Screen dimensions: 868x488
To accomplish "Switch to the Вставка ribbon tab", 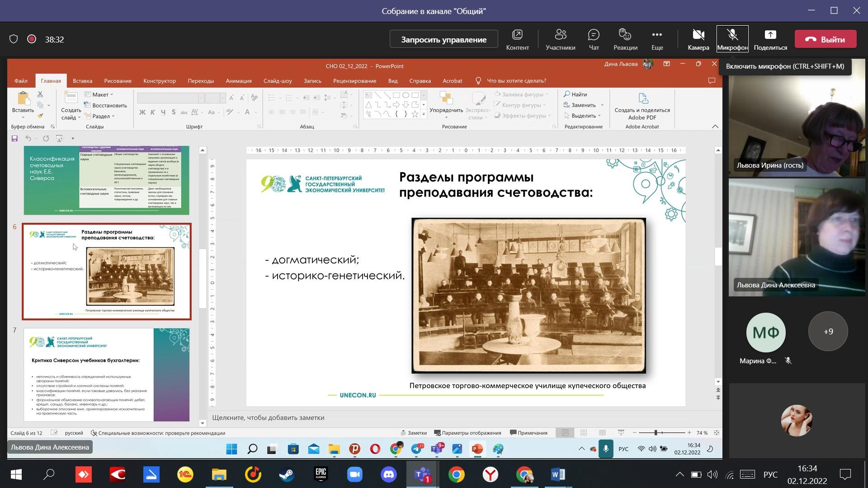I will tap(82, 81).
